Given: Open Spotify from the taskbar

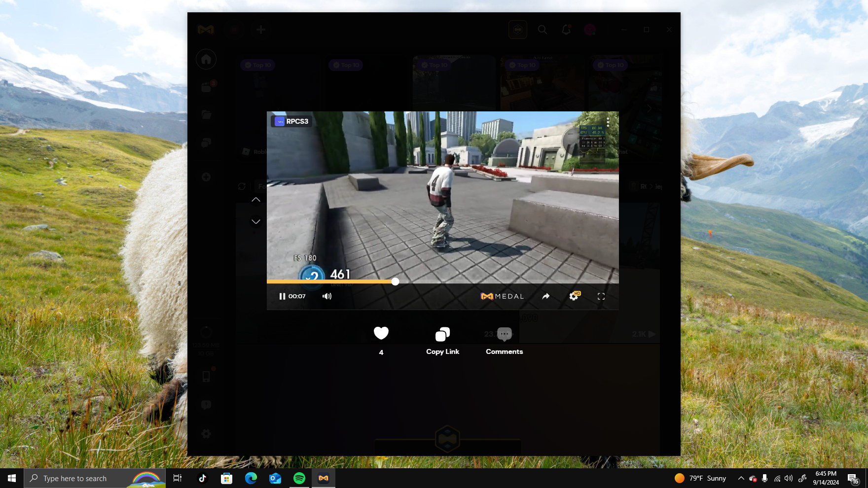Looking at the screenshot, I should [x=299, y=478].
